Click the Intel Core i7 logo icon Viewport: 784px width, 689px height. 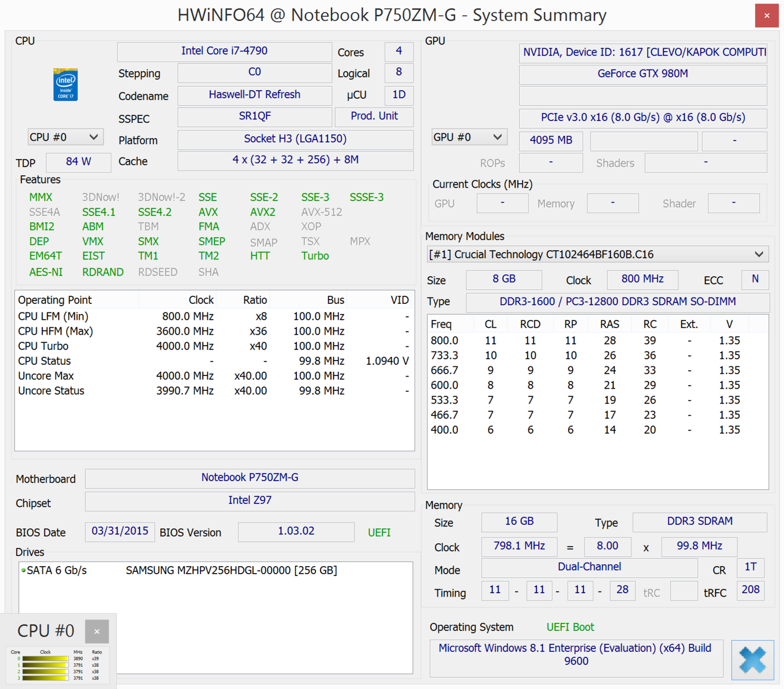[x=65, y=84]
